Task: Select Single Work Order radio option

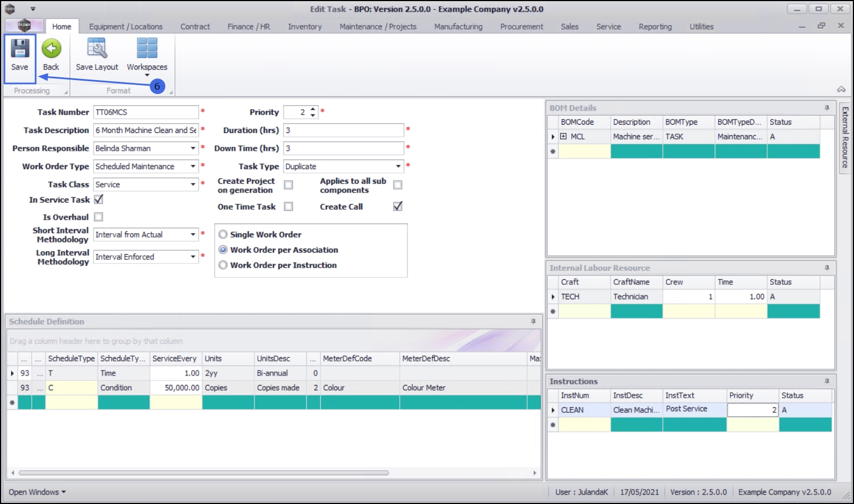Action: [223, 235]
